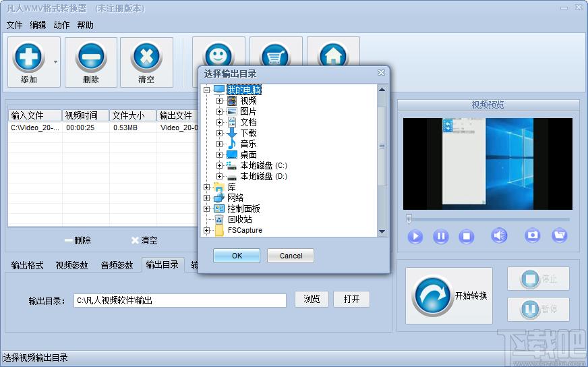Screen dimensions: 588x367
Task: Click the smiley face toolbar icon
Action: pos(218,55)
